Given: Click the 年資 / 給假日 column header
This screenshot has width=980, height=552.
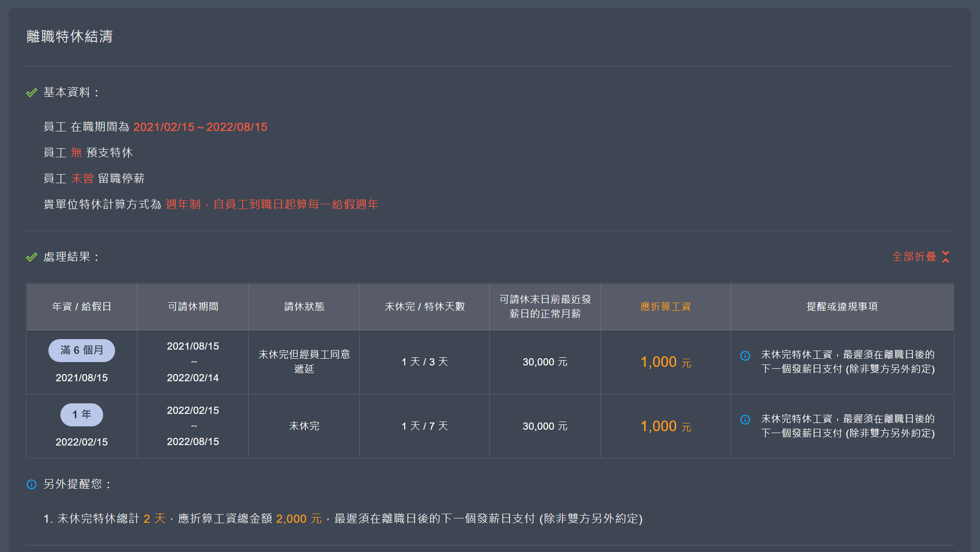Looking at the screenshot, I should coord(82,306).
